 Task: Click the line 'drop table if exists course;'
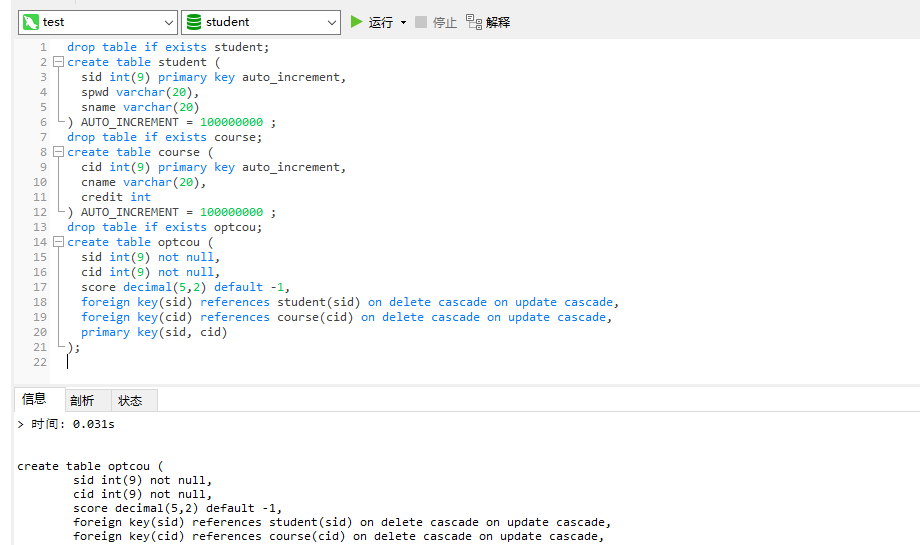click(164, 137)
